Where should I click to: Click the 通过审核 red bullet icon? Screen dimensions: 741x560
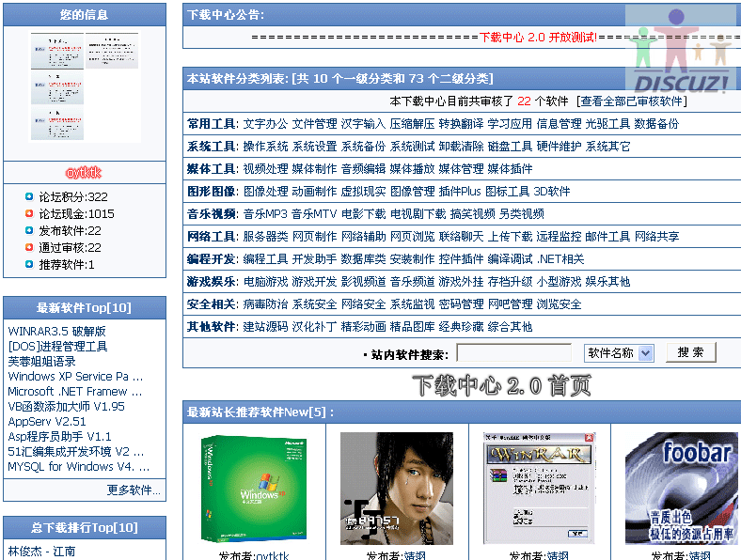coord(29,247)
